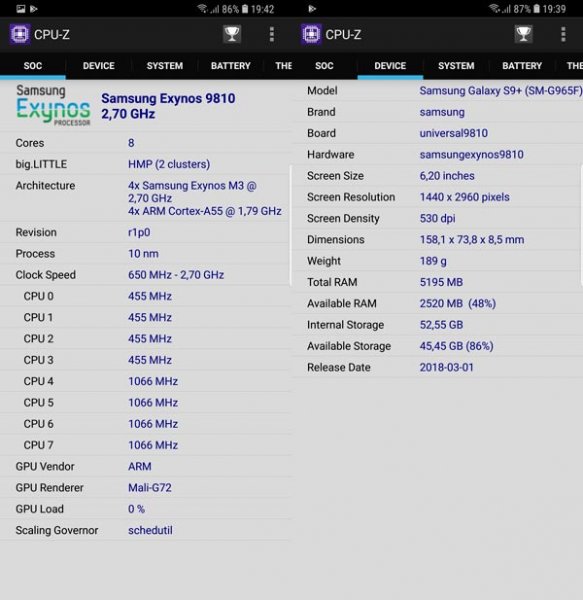Switch to BATTERY tab in left screen
Viewport: 583px width, 600px height.
click(231, 66)
